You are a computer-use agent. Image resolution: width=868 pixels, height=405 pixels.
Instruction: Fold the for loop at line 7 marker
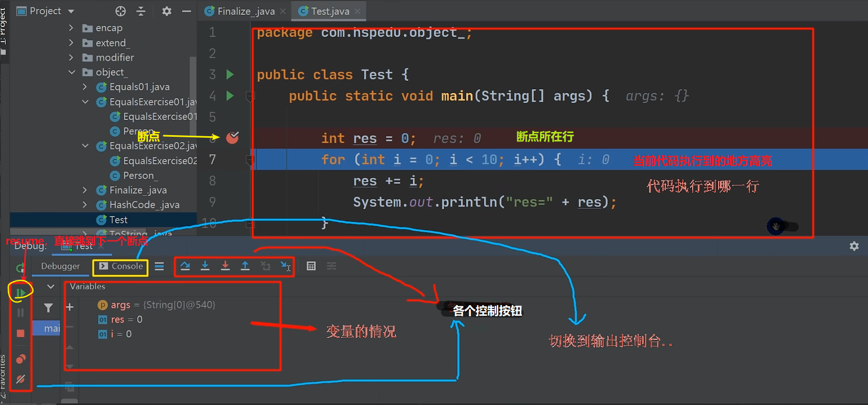tap(250, 160)
